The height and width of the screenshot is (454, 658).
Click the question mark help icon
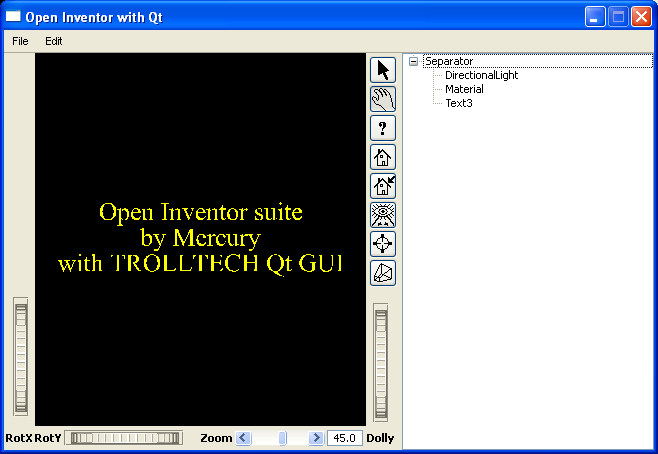click(x=383, y=128)
